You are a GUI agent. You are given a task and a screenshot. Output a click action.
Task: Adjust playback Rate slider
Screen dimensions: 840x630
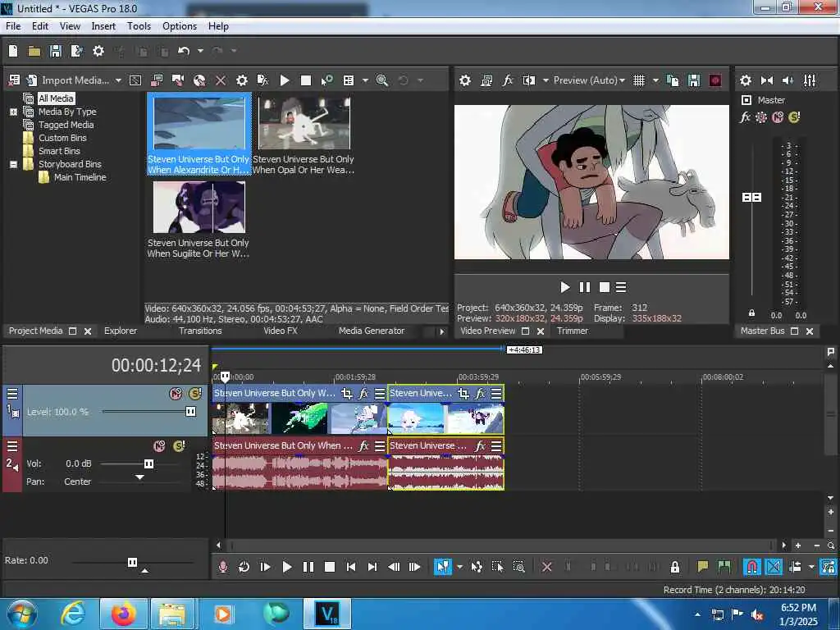132,562
